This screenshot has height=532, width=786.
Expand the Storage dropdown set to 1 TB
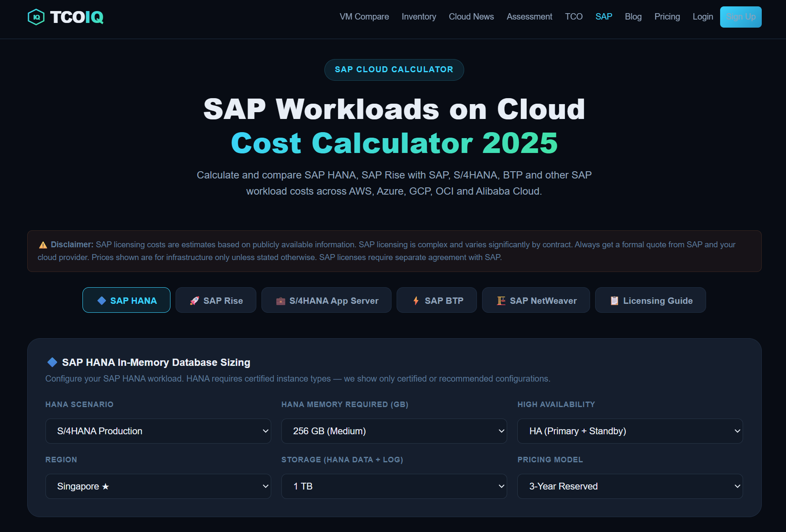coord(394,486)
